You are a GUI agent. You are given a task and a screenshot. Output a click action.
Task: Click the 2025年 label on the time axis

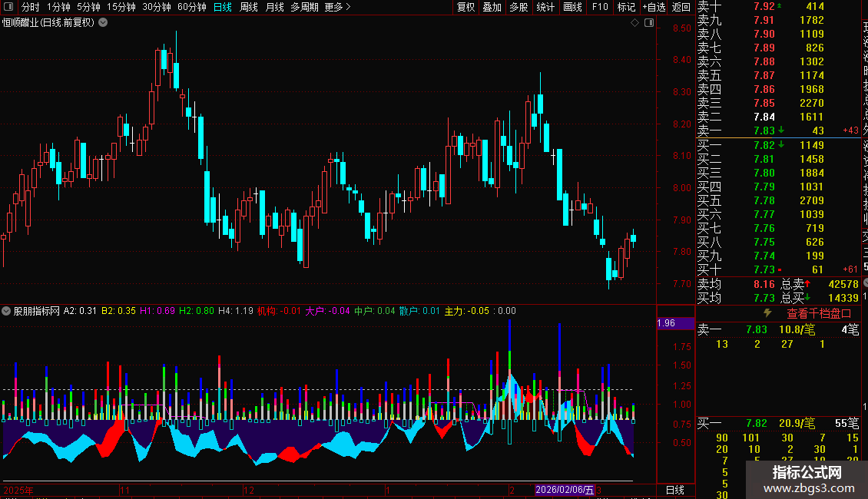18,490
